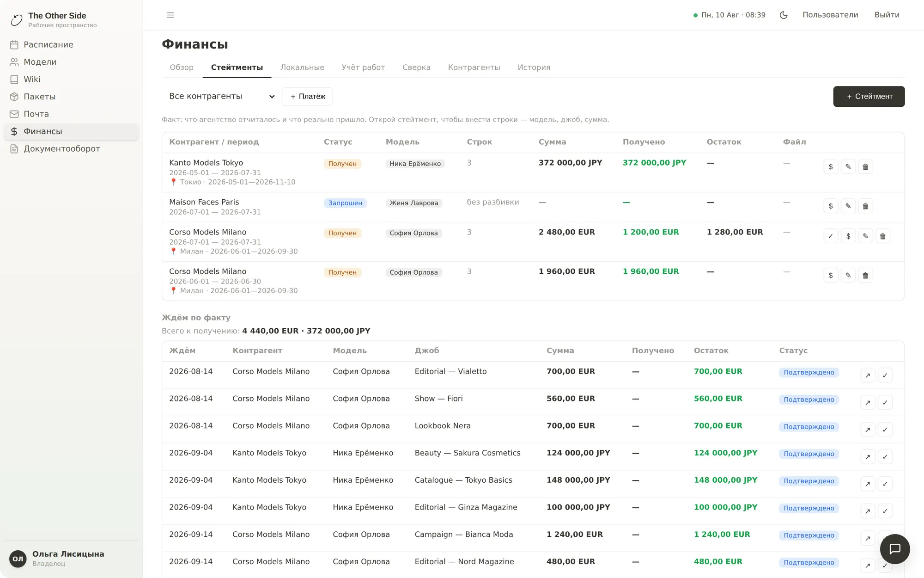Click the Maison Faces Paris statement name

[x=204, y=202]
